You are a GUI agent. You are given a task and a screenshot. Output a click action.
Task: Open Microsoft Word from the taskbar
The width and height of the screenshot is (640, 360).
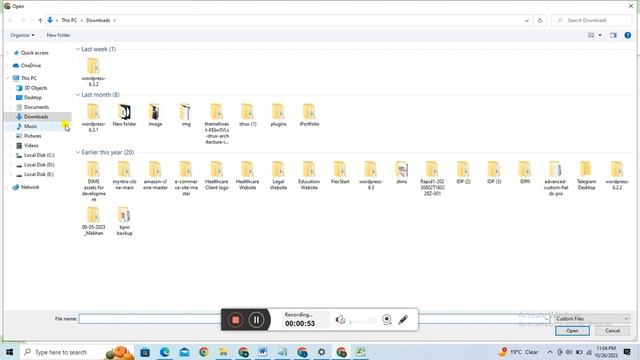(262, 352)
